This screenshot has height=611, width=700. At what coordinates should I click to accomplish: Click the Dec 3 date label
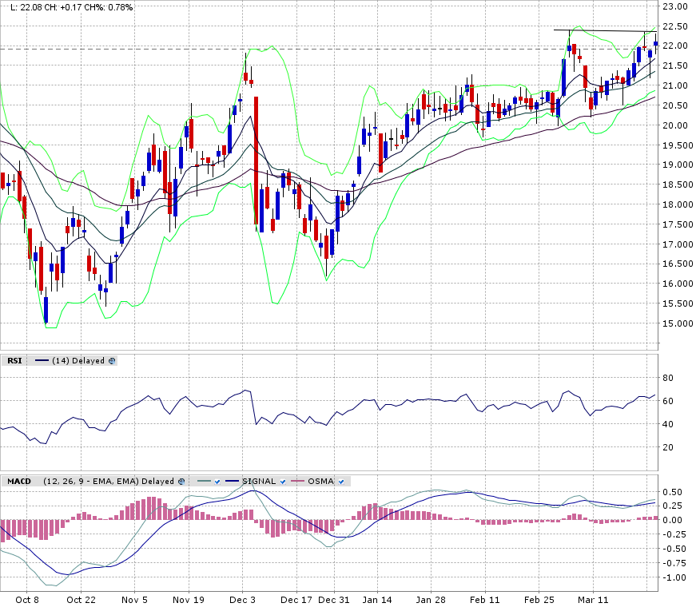pos(242,599)
